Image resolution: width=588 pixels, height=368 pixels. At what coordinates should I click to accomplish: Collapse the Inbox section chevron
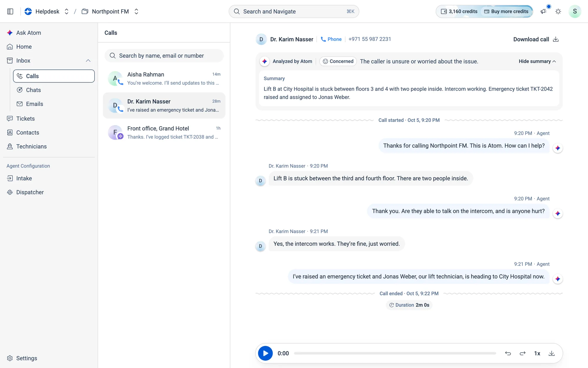pos(88,61)
